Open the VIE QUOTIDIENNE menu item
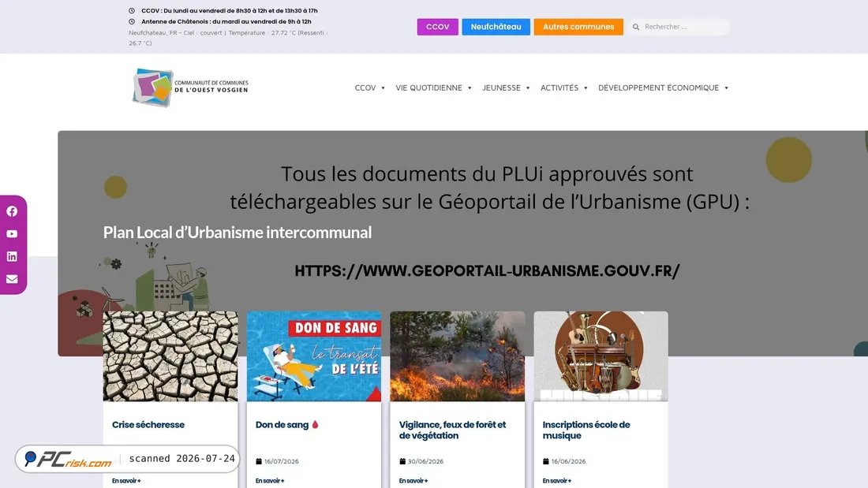 [428, 88]
